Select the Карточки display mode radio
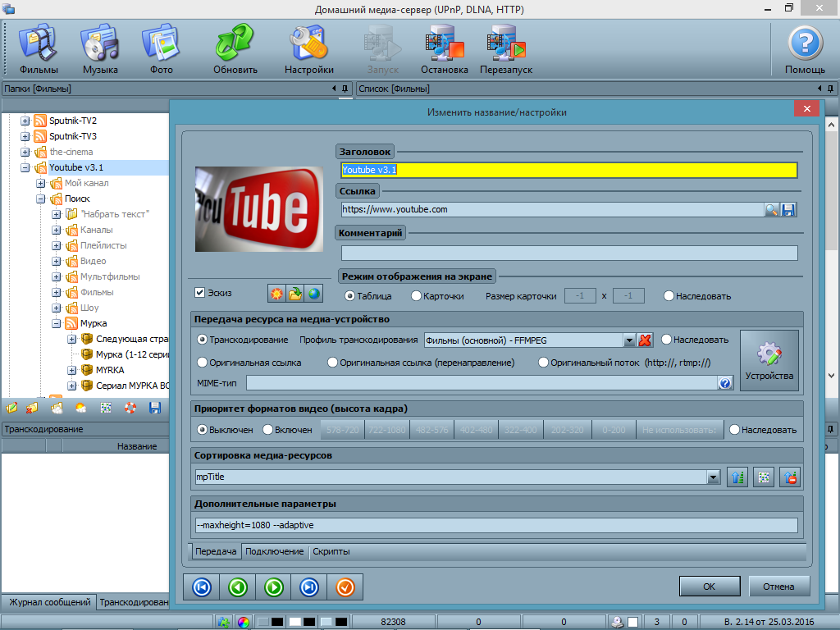This screenshot has width=840, height=630. 417,296
